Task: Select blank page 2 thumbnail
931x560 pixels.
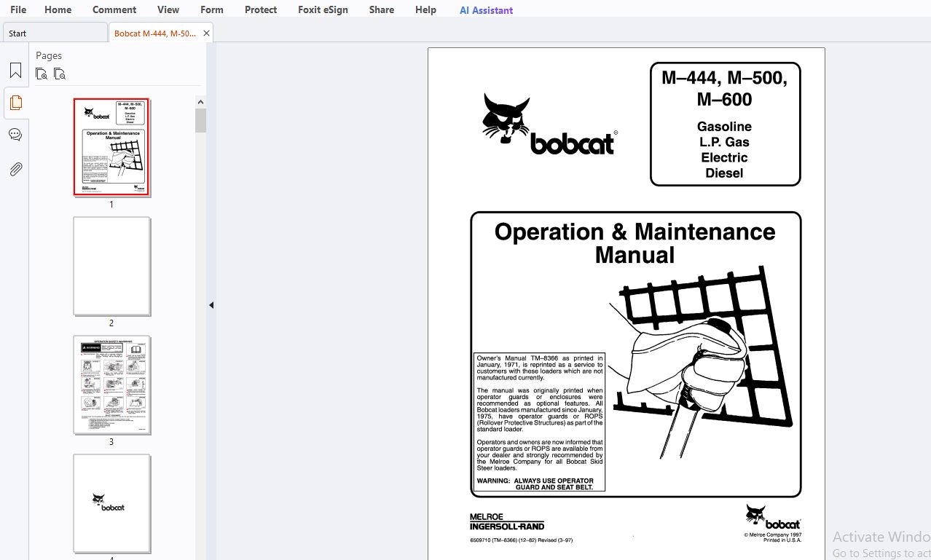Action: pyautogui.click(x=111, y=266)
